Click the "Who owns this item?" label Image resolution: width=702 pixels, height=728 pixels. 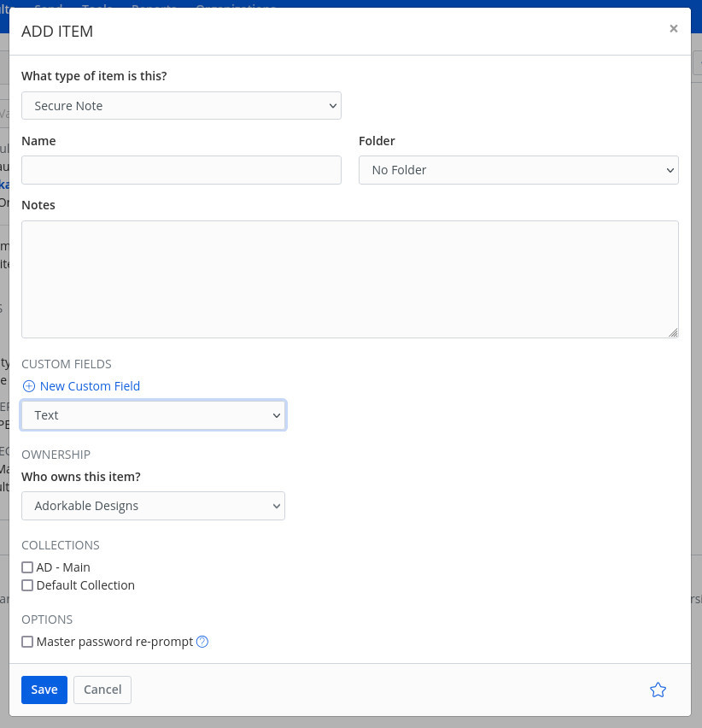coord(79,477)
